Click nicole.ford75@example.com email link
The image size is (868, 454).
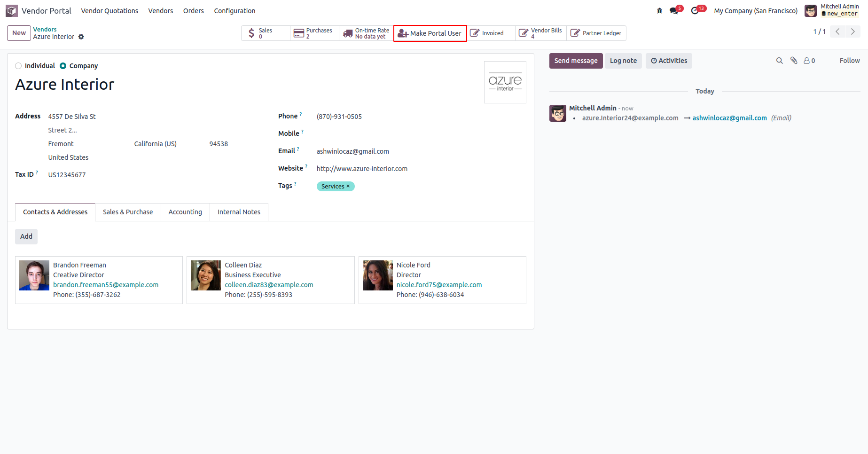coord(439,285)
